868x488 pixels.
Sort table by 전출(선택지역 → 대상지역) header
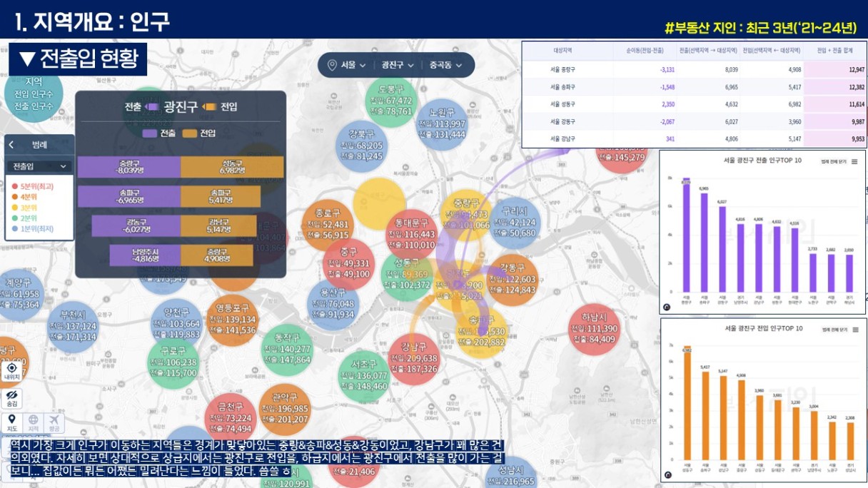709,51
